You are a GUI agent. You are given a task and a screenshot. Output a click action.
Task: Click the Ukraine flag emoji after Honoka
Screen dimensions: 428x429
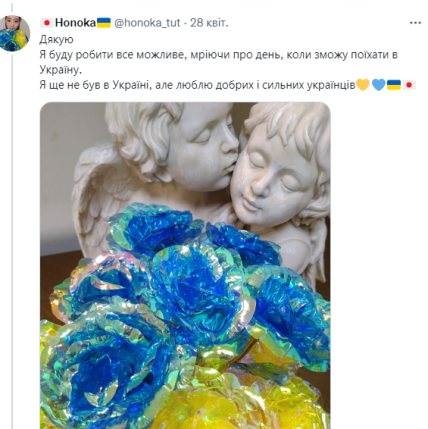pos(103,23)
